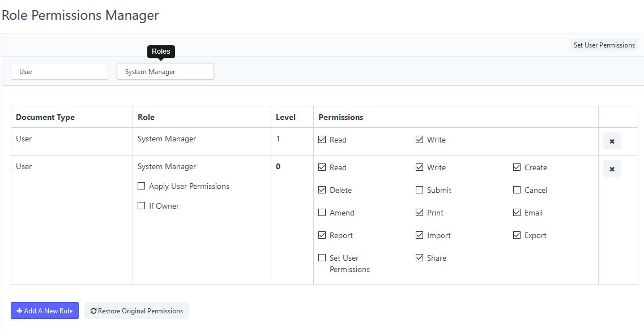Uncheck the Print permission

point(420,213)
